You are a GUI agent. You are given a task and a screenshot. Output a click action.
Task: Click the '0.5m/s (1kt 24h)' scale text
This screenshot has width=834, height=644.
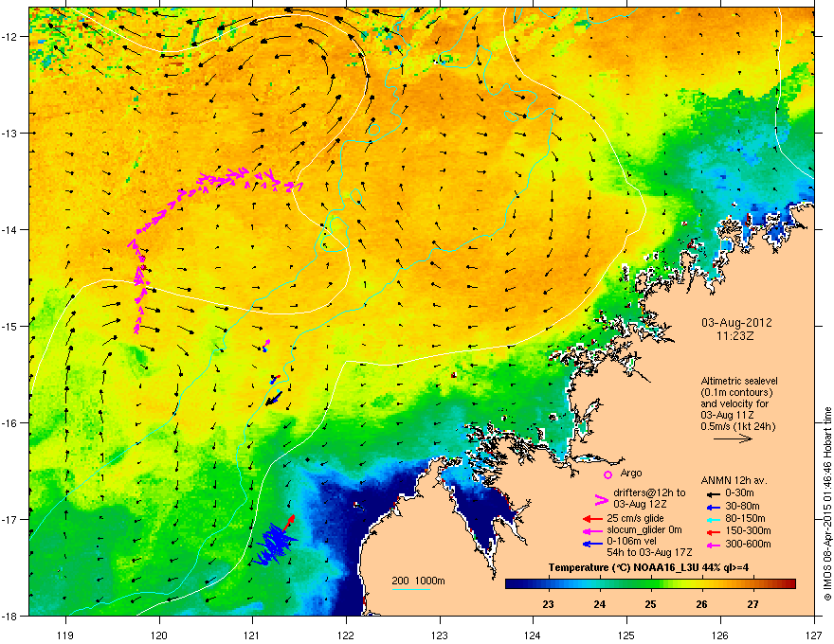pyautogui.click(x=737, y=426)
